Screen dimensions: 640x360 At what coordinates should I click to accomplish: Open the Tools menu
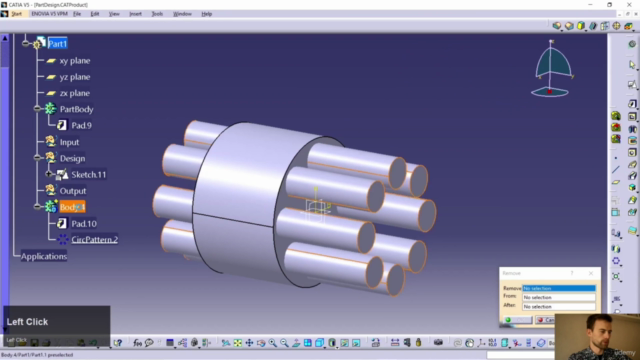157,14
